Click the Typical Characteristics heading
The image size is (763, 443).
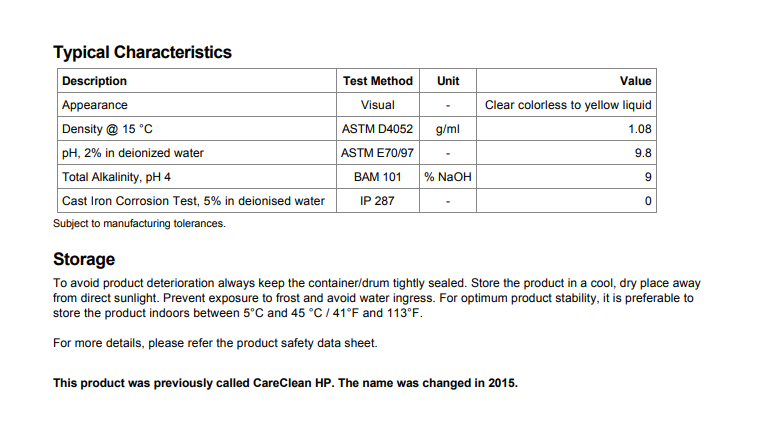tap(142, 52)
